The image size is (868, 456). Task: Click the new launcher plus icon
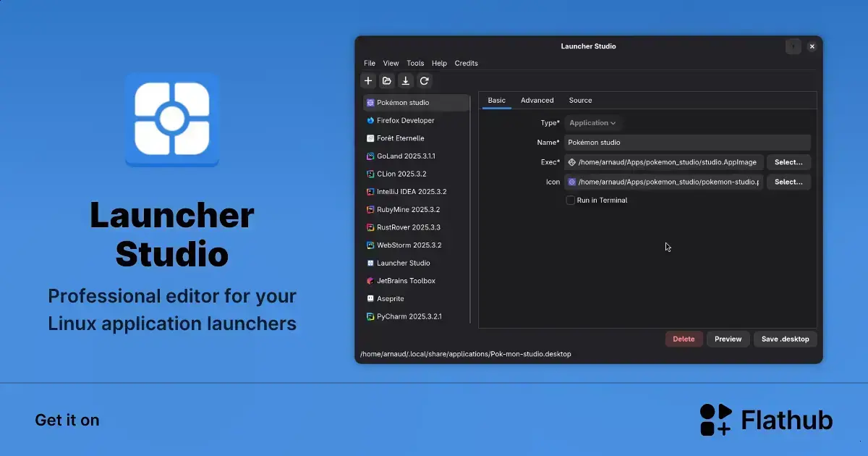[368, 81]
